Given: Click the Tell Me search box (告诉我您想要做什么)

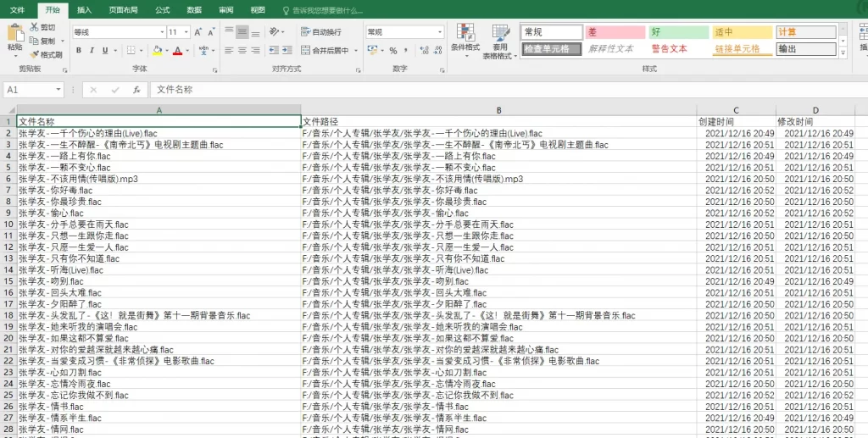Looking at the screenshot, I should click(323, 10).
